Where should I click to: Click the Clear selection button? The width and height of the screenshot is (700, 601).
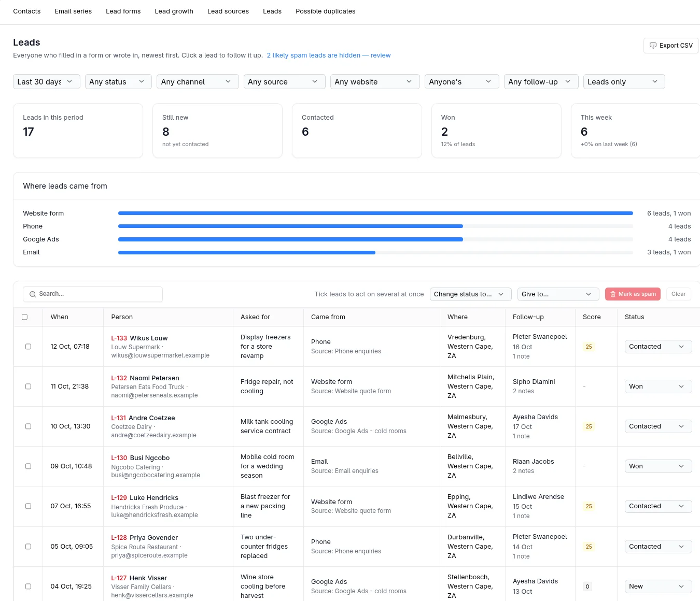pyautogui.click(x=678, y=294)
